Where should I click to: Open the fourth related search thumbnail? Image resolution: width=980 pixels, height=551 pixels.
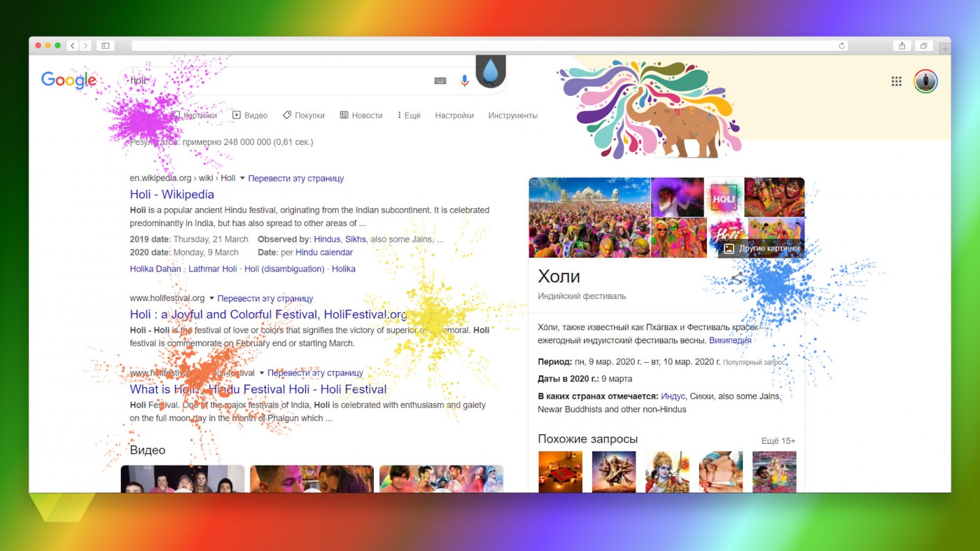point(721,471)
